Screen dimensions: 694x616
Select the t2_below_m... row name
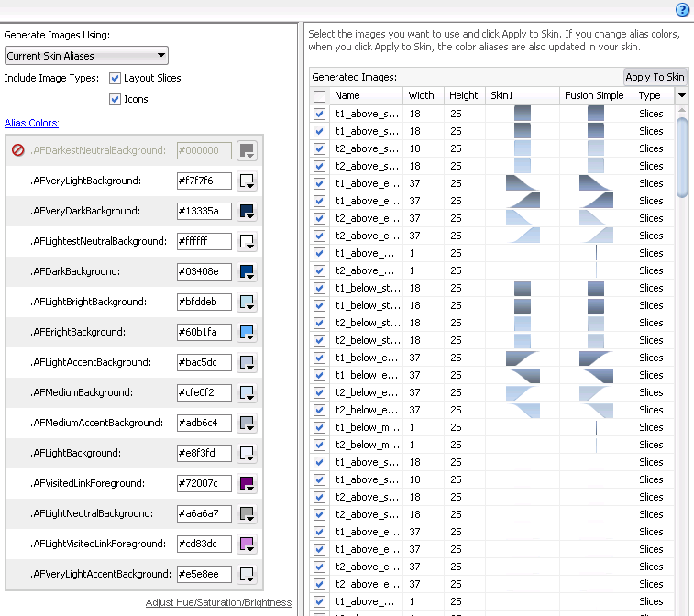[367, 445]
